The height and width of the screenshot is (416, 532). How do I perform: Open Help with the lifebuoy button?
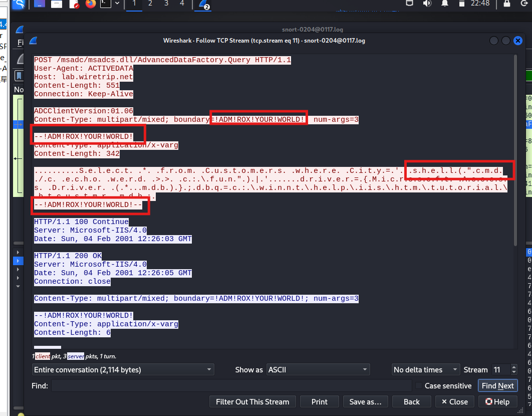coord(498,402)
